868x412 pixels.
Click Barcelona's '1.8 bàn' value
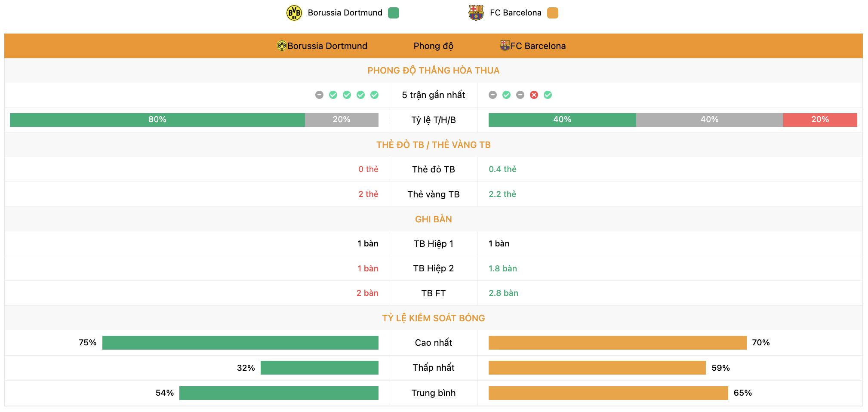[503, 269]
